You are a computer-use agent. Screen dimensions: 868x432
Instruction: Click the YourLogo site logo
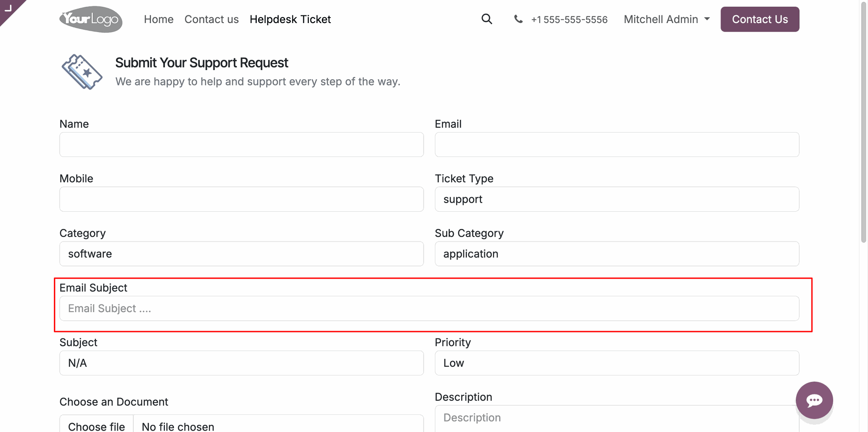[91, 19]
